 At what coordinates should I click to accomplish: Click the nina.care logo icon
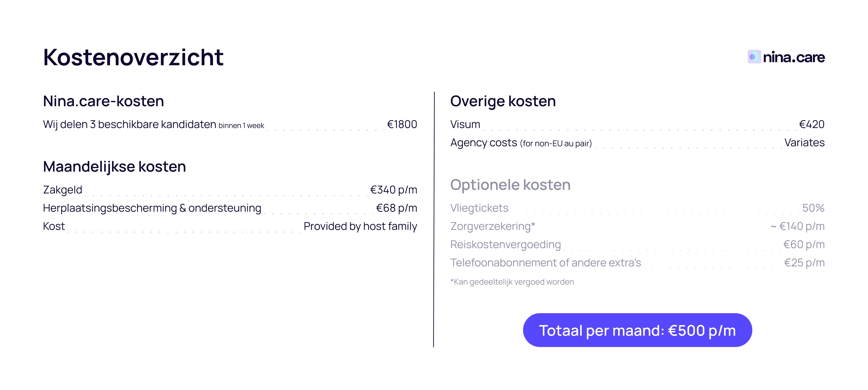coord(754,57)
